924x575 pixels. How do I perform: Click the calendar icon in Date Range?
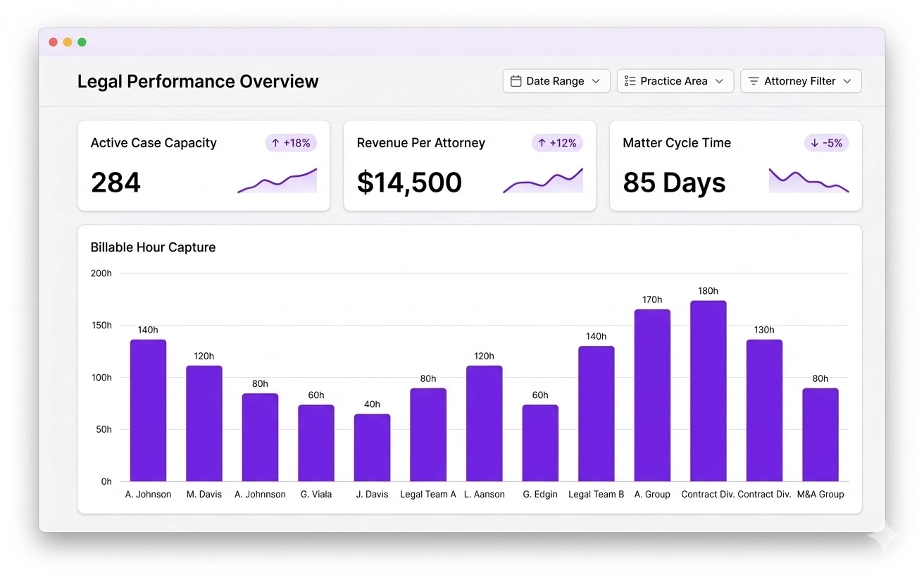pos(516,81)
